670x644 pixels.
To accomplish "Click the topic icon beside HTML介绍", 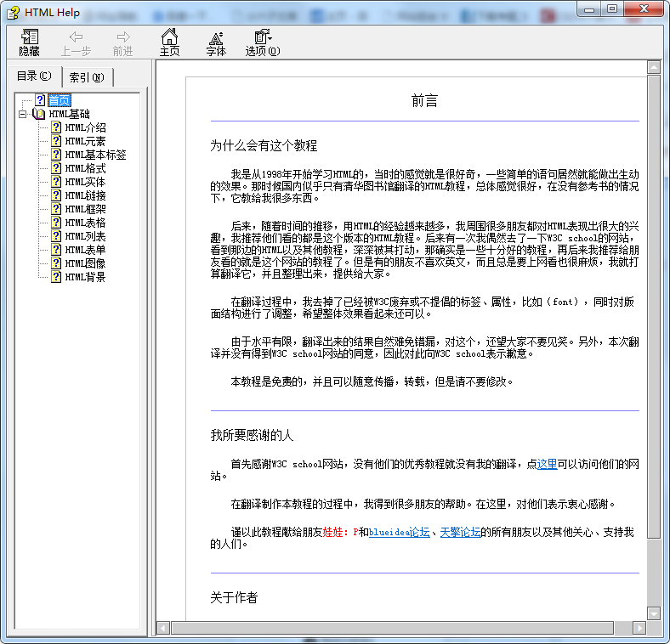I will pyautogui.click(x=56, y=127).
